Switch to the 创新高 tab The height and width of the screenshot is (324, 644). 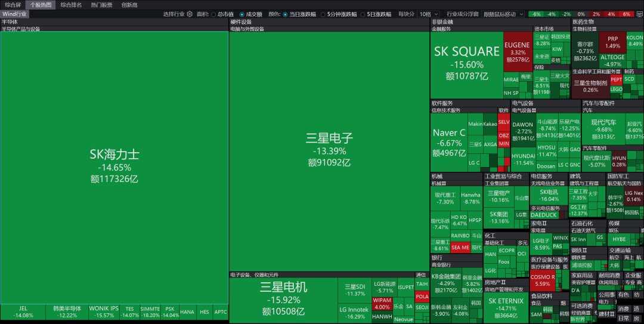[129, 5]
